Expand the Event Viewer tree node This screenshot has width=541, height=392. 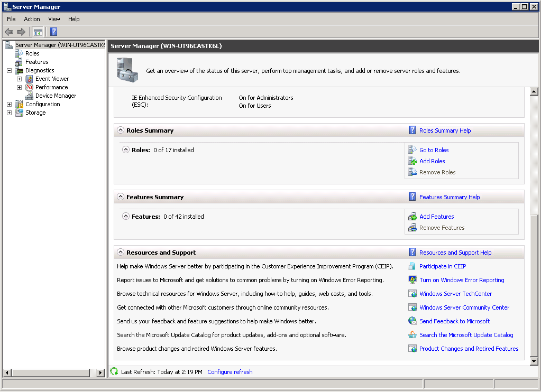[x=19, y=79]
